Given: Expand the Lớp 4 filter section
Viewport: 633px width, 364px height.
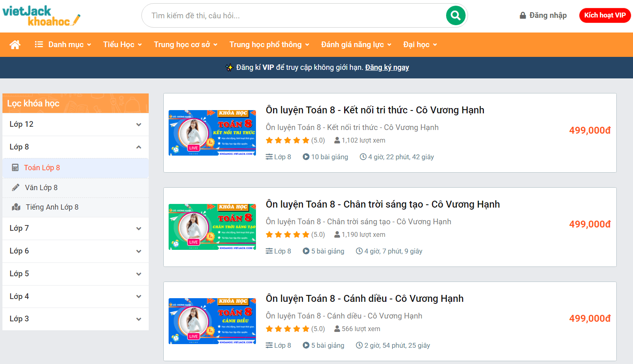Looking at the screenshot, I should click(76, 297).
